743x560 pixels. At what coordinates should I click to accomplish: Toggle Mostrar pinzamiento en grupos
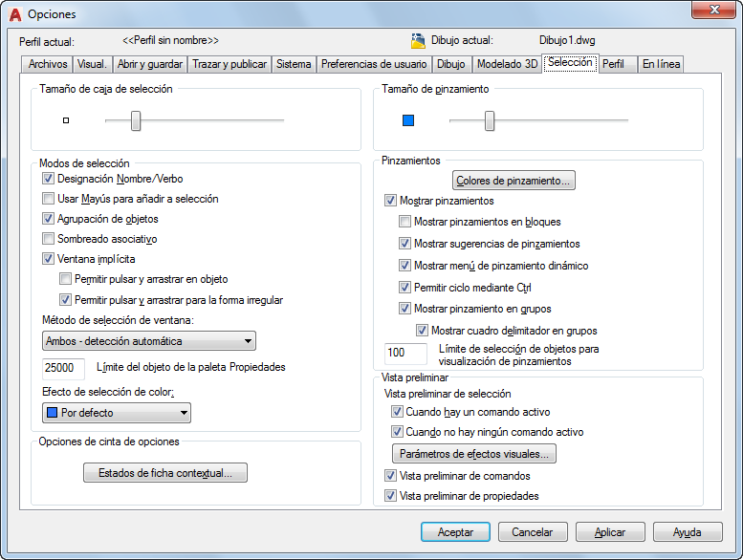pyautogui.click(x=404, y=309)
